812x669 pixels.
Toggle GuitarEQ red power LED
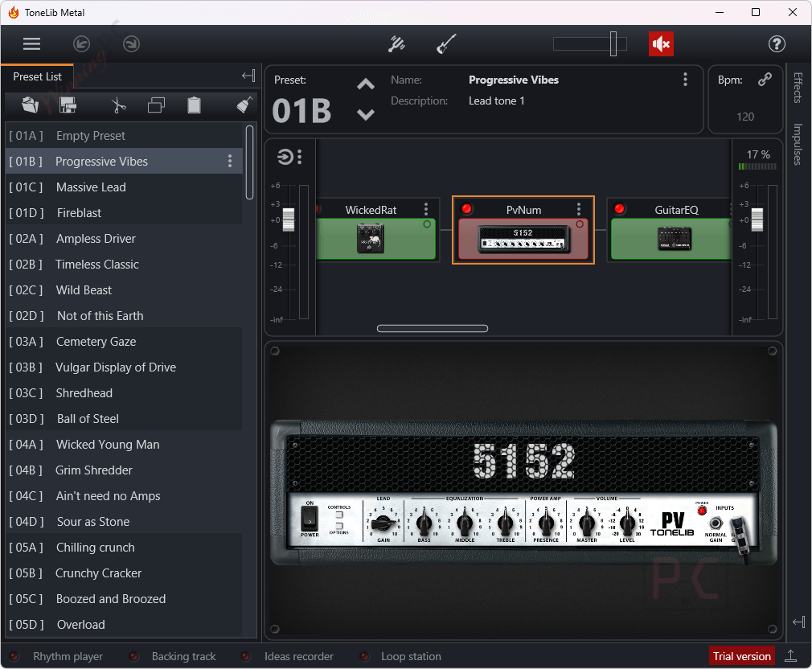619,209
